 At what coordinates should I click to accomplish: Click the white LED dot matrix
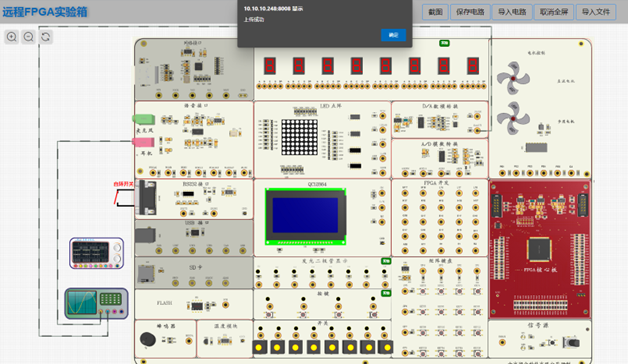[x=300, y=137]
